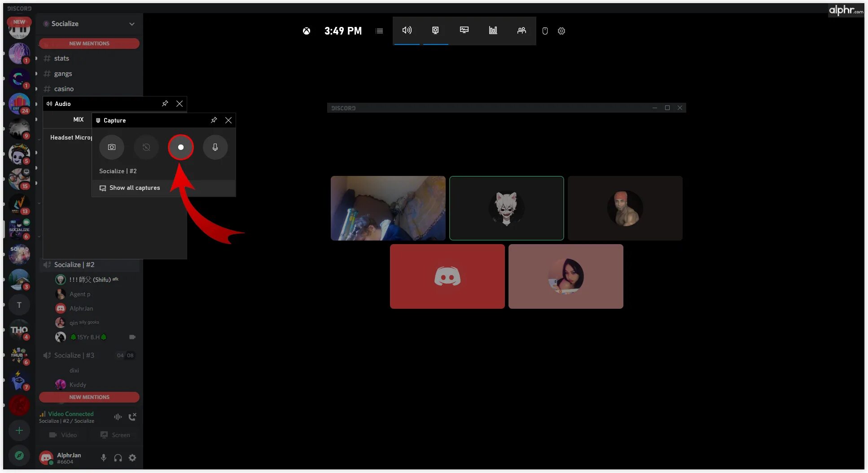Image resolution: width=868 pixels, height=473 pixels.
Task: Expand the Socialize server dropdown
Action: (132, 24)
